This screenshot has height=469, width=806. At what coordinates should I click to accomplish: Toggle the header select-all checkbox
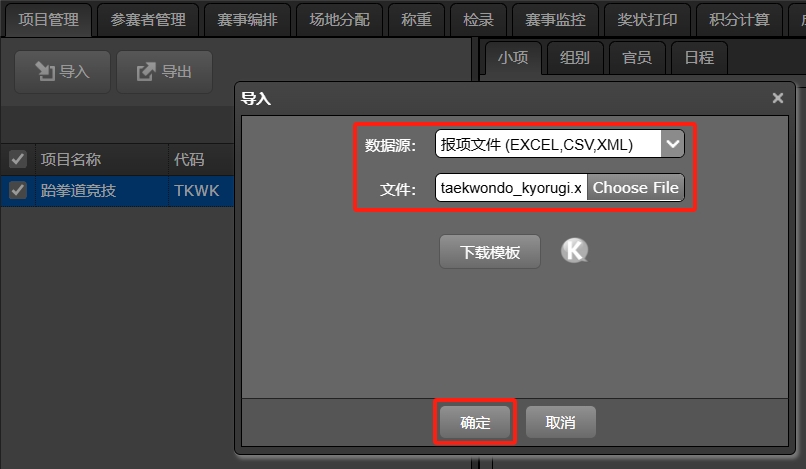[x=18, y=159]
